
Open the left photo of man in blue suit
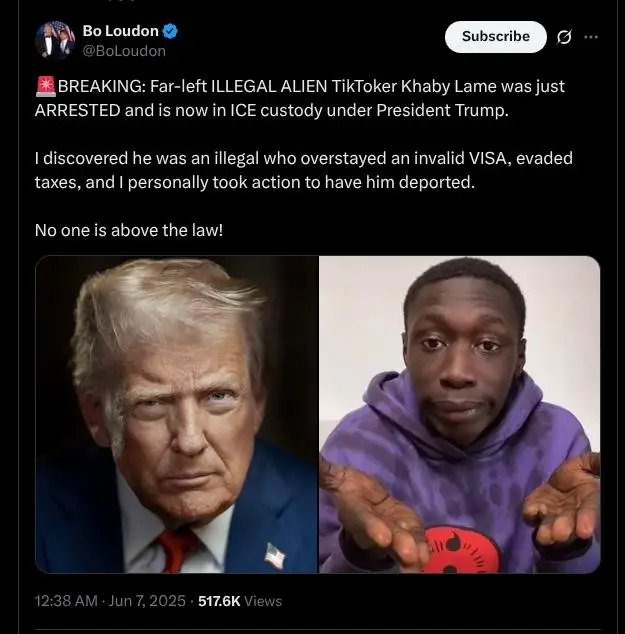[x=177, y=414]
